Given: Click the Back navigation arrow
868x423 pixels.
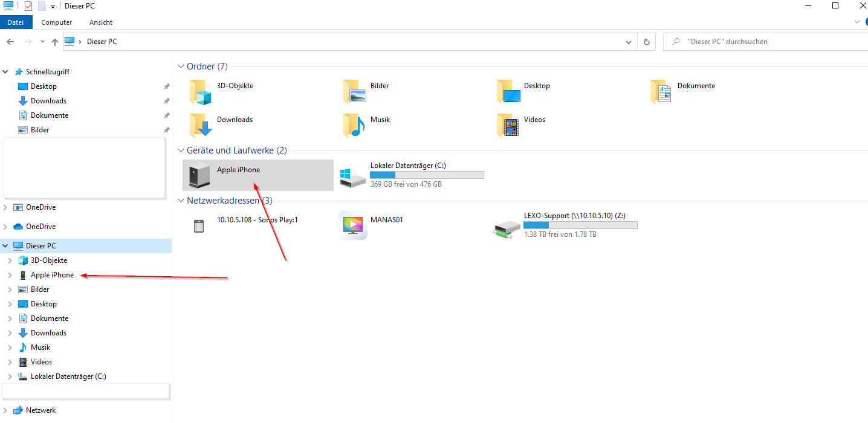Looking at the screenshot, I should (10, 42).
